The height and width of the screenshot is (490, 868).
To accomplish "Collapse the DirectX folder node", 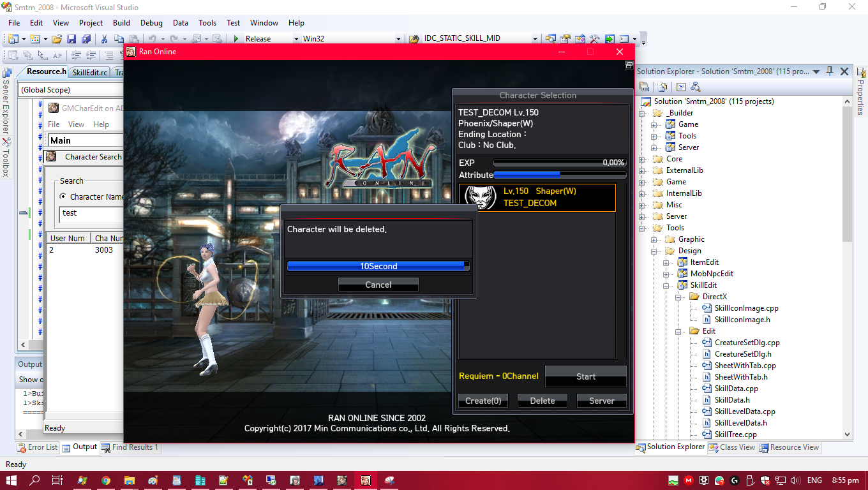I will (x=678, y=297).
